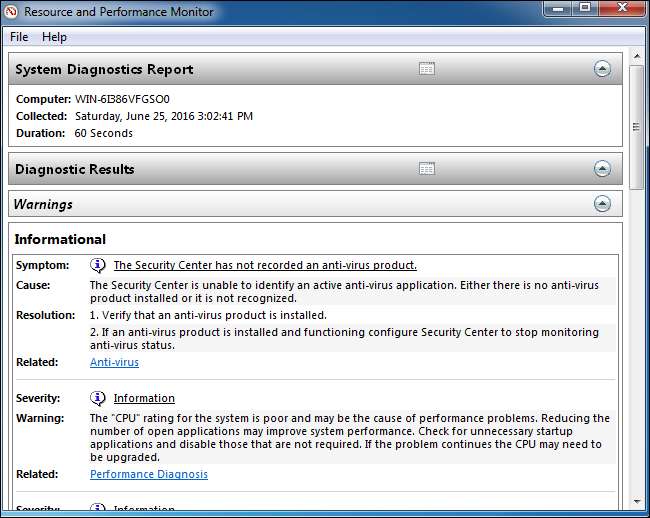650x518 pixels.
Task: Open the File menu
Action: 19,37
